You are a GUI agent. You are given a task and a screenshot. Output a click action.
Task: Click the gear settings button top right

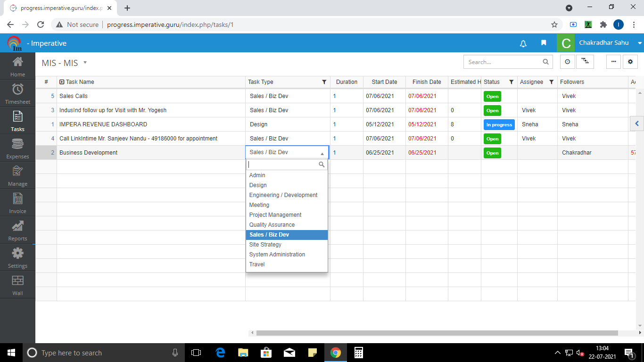pos(630,62)
